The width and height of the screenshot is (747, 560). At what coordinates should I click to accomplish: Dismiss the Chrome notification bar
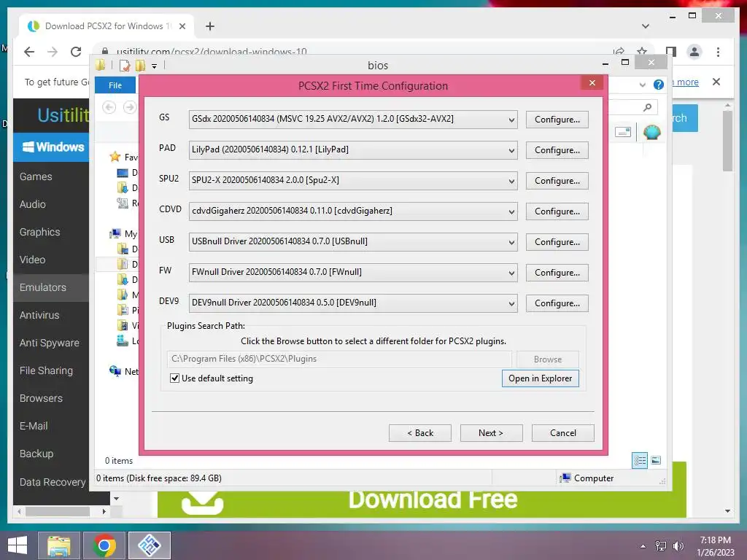(716, 82)
